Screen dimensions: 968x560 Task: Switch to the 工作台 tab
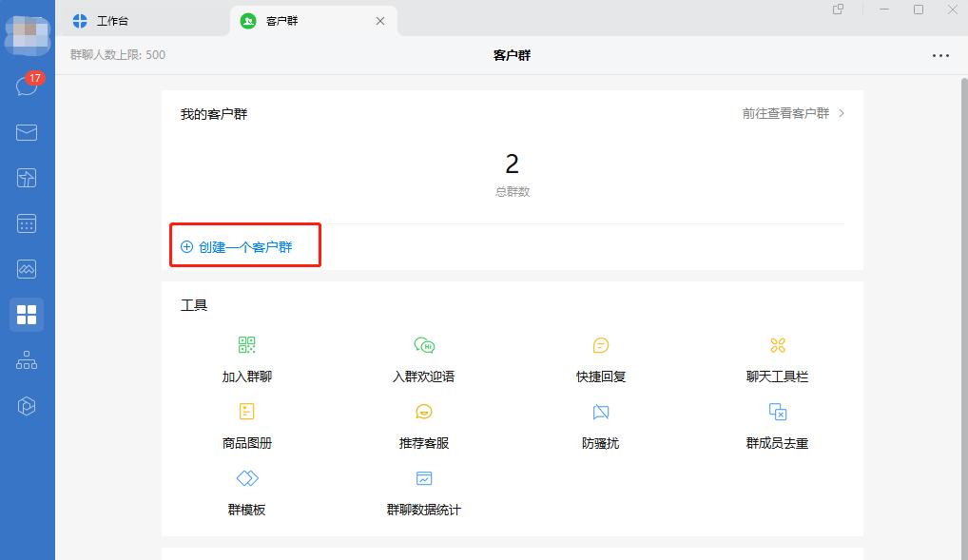(112, 20)
